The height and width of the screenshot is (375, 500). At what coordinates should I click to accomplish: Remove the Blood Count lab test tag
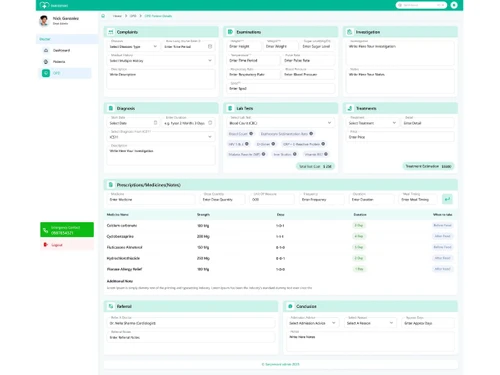pyautogui.click(x=251, y=134)
